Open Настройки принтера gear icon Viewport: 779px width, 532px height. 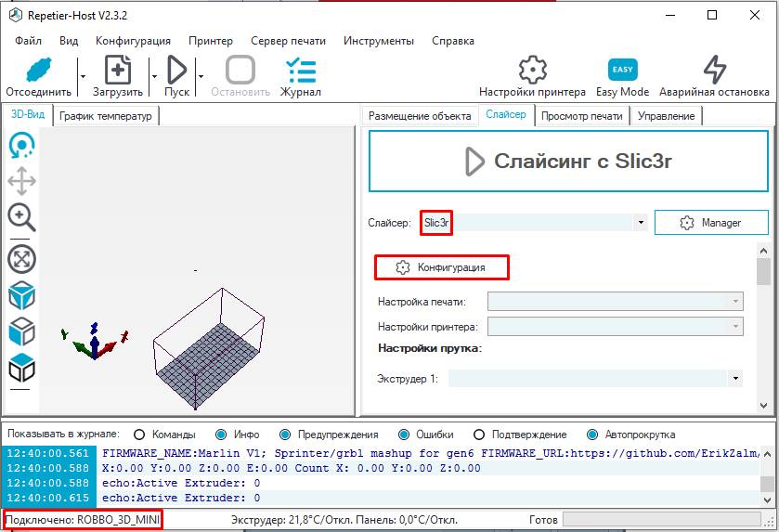(533, 70)
